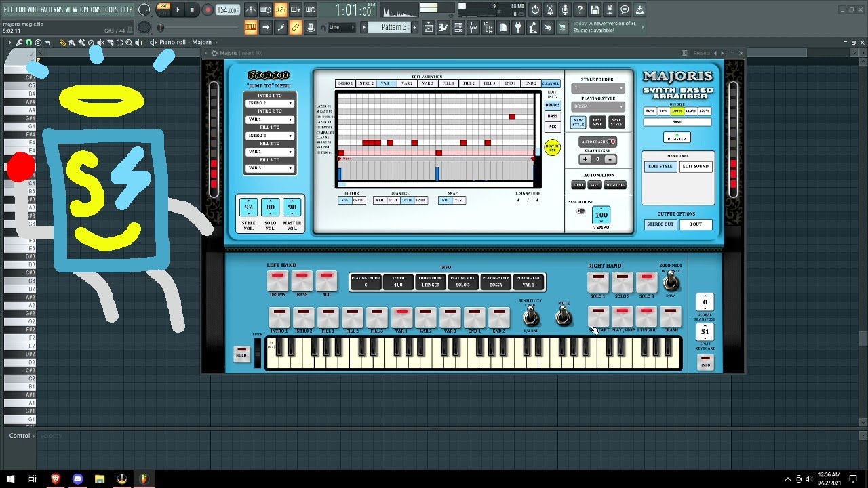Flip the Mute toggle switch
868x488 pixels.
tap(563, 316)
